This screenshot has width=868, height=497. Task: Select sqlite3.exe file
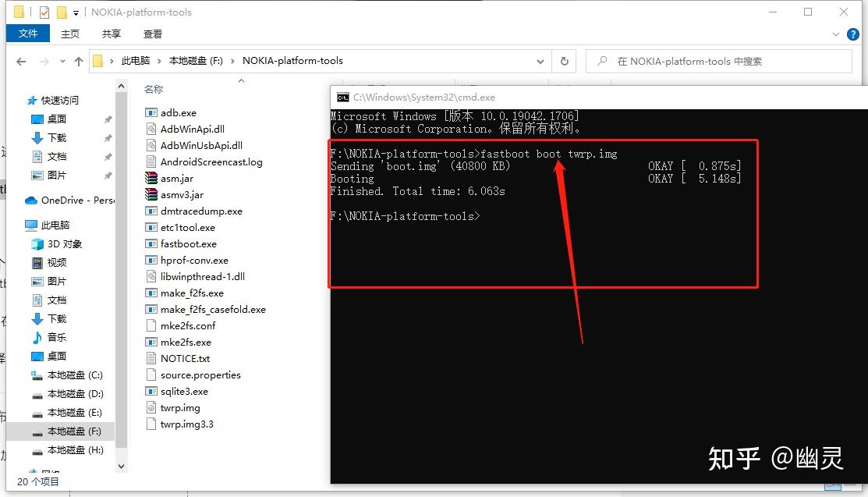(184, 391)
